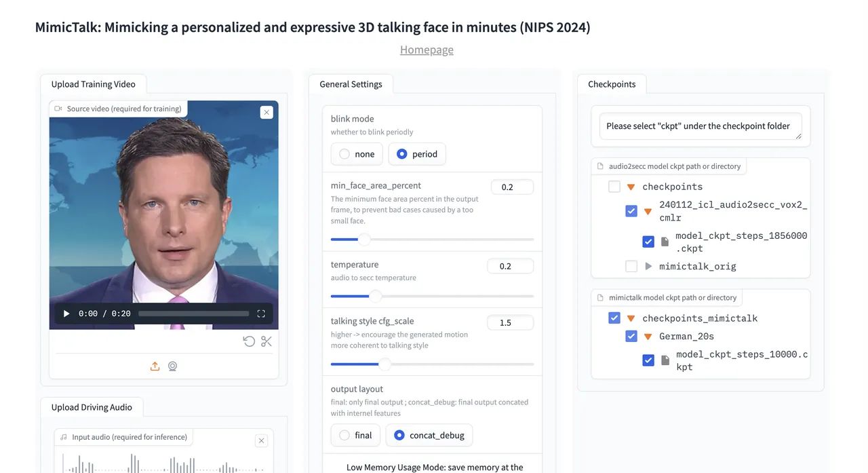This screenshot has width=868, height=473.
Task: Adjust the min_face_area_percent slider
Action: tap(432, 239)
